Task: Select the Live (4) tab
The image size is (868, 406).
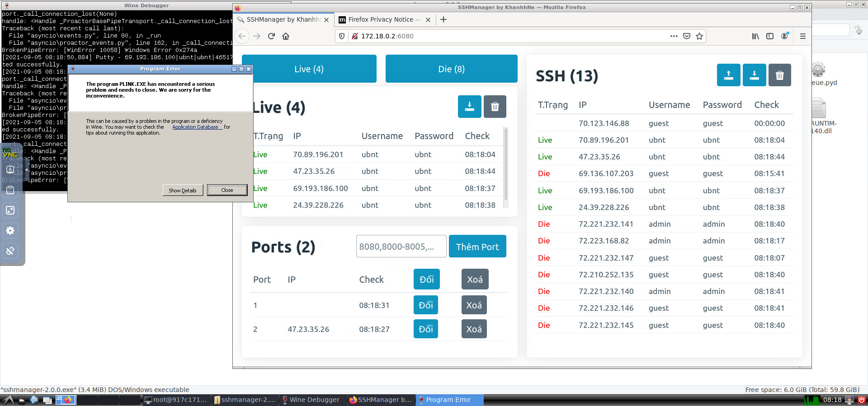Action: click(x=309, y=69)
